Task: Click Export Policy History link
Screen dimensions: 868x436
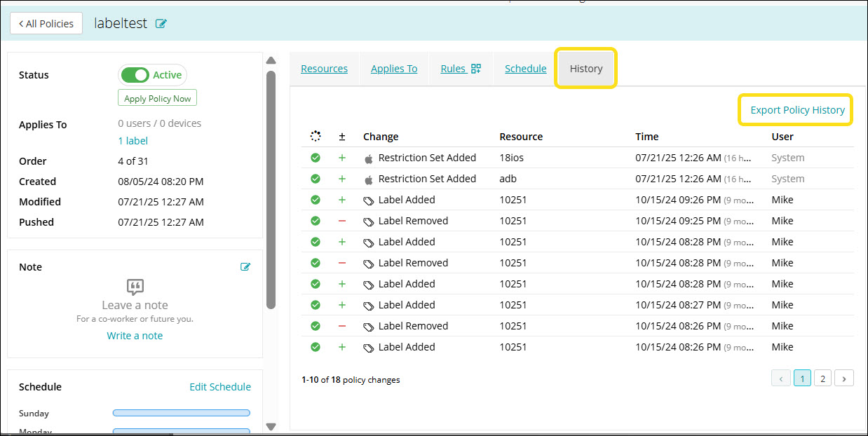Action: (x=797, y=110)
